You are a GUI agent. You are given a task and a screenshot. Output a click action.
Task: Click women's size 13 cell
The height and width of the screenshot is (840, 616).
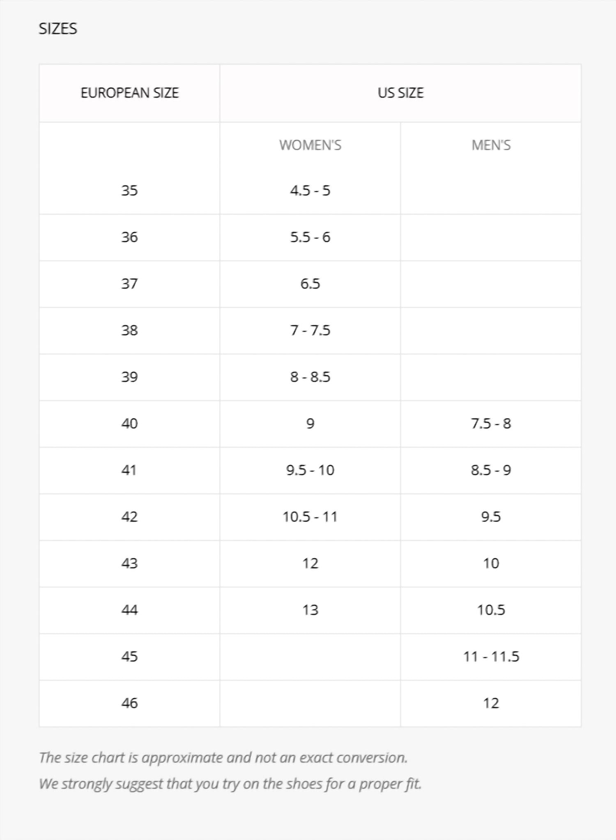(310, 610)
